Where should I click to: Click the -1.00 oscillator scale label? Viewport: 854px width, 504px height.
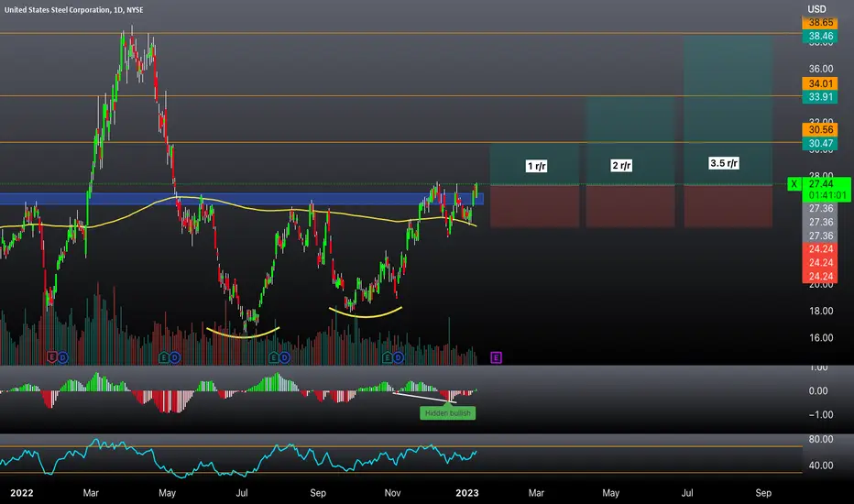(x=820, y=414)
